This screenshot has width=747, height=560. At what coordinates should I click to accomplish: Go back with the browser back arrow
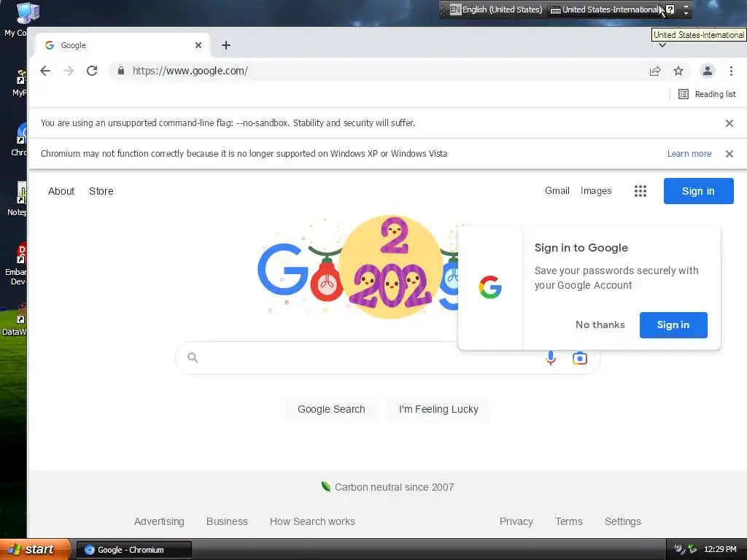click(x=45, y=71)
